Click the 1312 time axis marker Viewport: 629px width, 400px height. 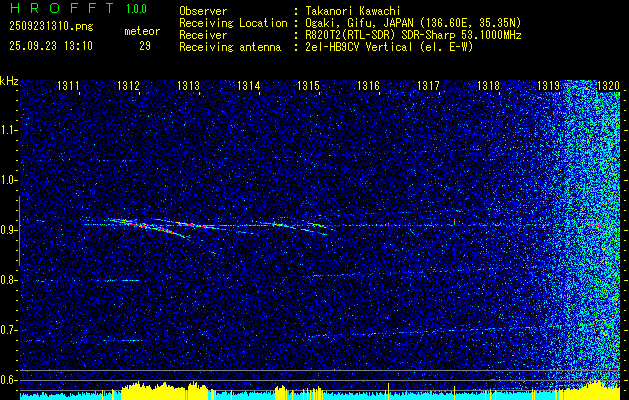128,85
